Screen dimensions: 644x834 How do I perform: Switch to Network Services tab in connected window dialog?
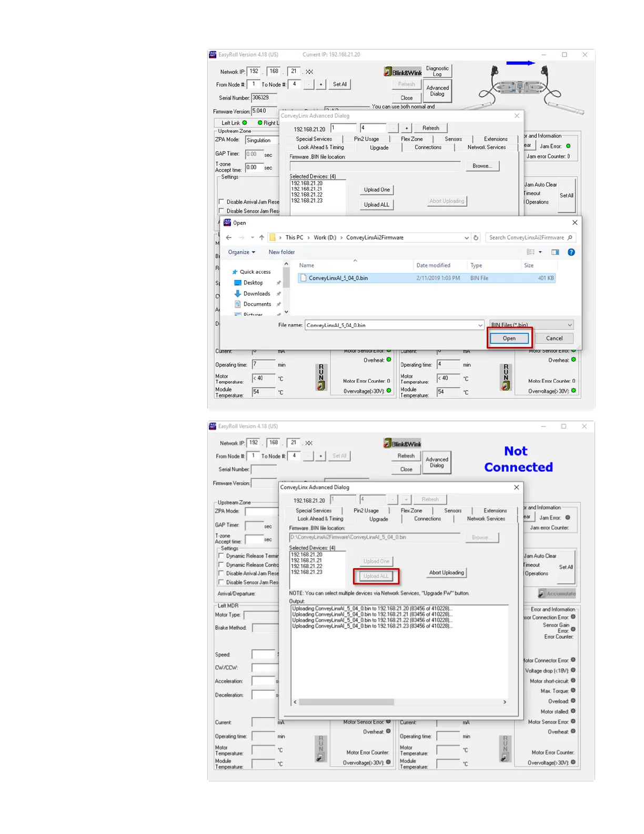coord(487,147)
